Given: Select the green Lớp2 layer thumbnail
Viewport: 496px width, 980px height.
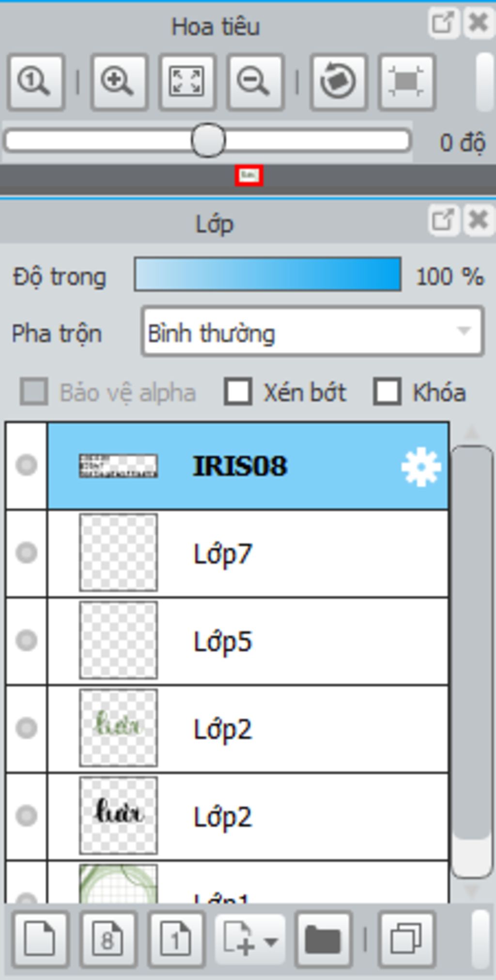Looking at the screenshot, I should coord(119,728).
